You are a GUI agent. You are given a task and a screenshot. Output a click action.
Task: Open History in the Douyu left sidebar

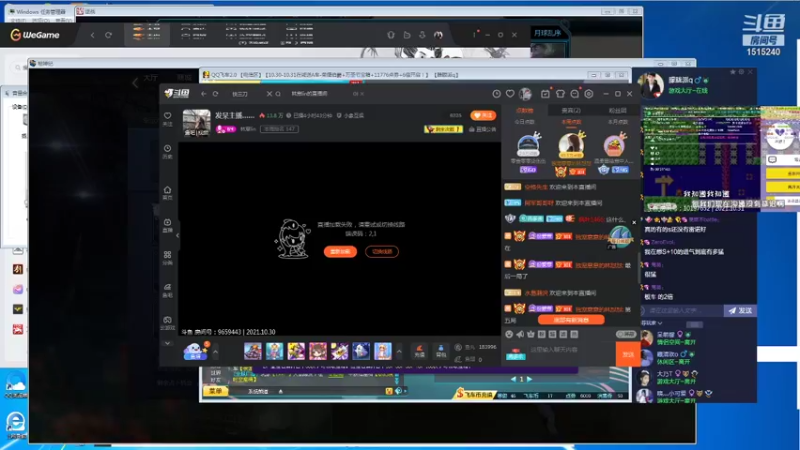tap(167, 152)
